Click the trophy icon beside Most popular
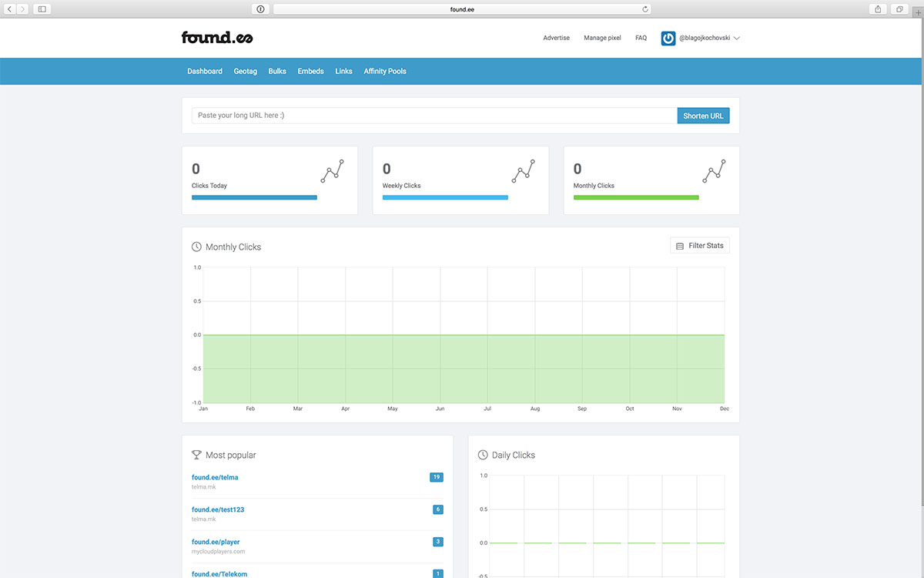The image size is (924, 578). click(196, 455)
